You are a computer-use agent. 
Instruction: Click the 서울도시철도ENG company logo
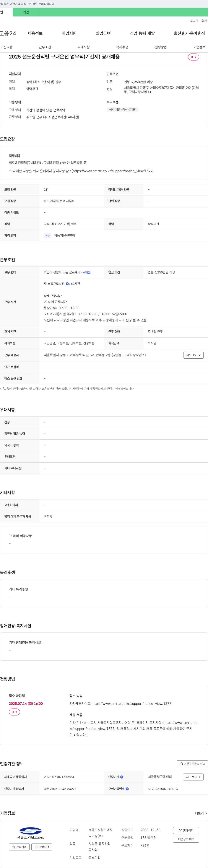click(30, 833)
